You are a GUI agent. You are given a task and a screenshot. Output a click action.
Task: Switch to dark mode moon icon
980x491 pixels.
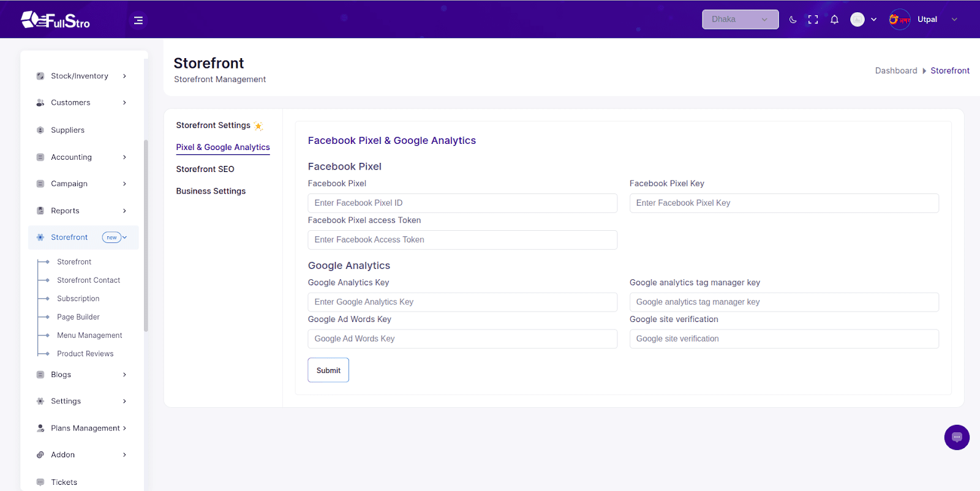[793, 20]
